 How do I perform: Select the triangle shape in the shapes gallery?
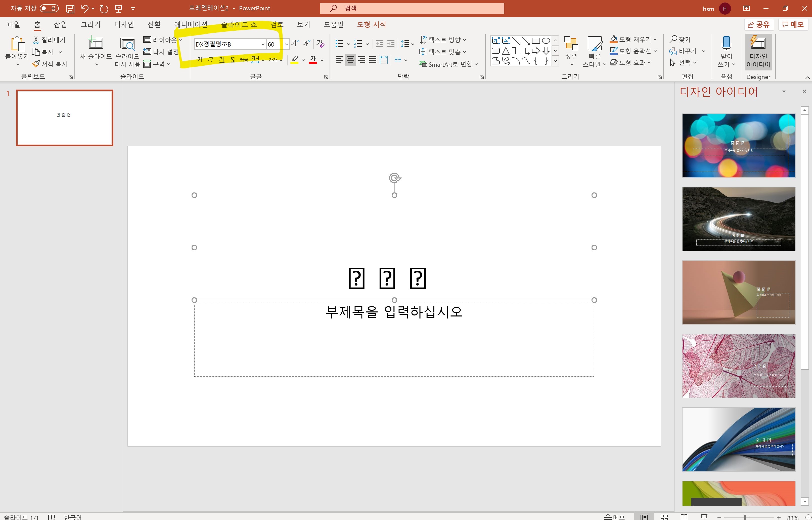pyautogui.click(x=505, y=51)
